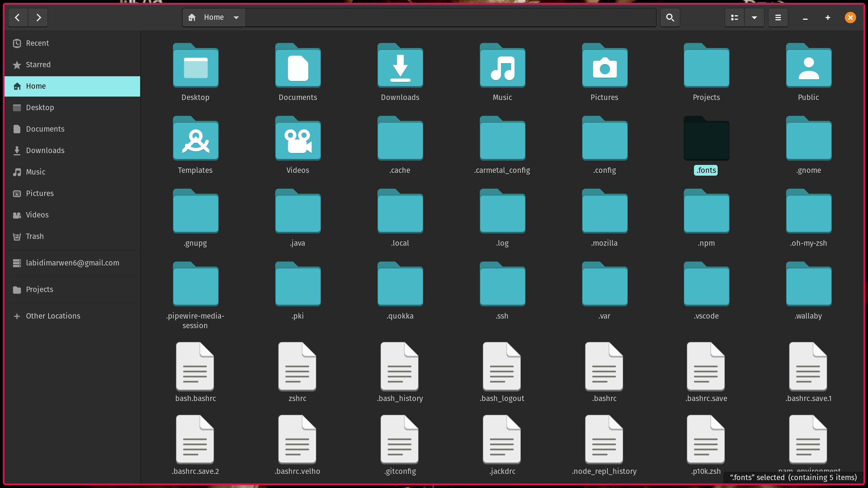868x488 pixels.
Task: Open Videos in the sidebar
Action: click(72, 215)
